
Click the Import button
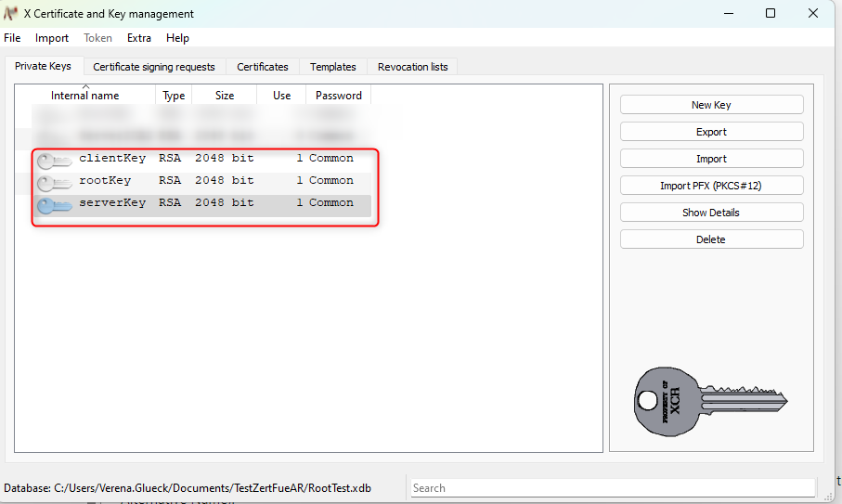point(711,159)
